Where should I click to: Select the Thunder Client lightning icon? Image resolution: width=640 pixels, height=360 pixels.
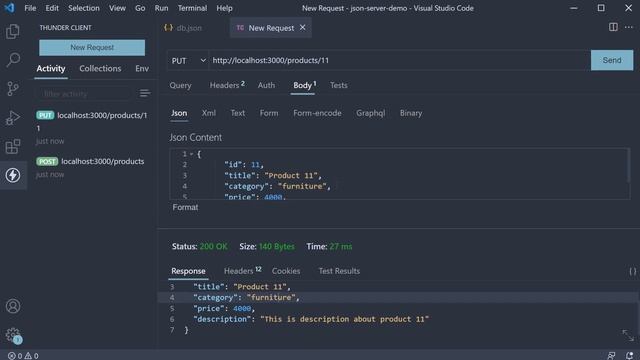click(13, 175)
